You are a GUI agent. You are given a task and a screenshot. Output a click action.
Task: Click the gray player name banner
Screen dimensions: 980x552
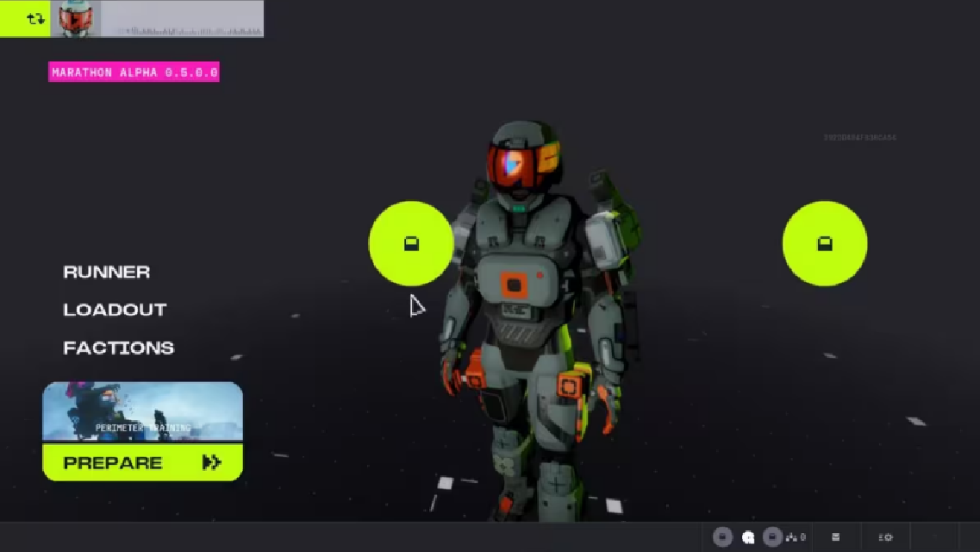click(182, 18)
